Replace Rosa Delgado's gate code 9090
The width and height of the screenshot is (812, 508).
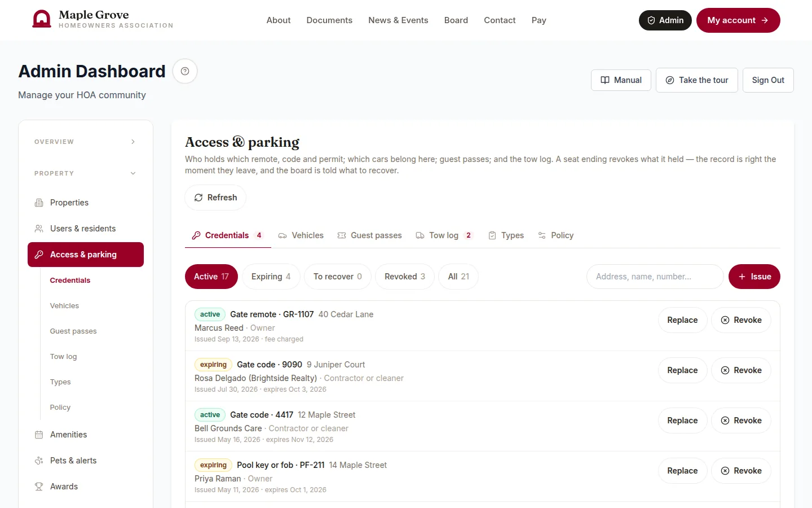pos(682,370)
